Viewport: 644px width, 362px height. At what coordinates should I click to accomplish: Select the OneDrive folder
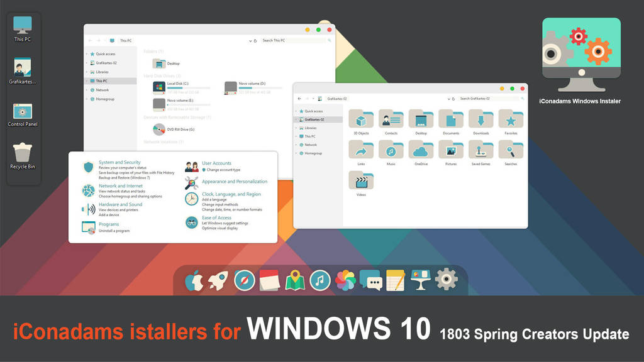click(x=421, y=153)
